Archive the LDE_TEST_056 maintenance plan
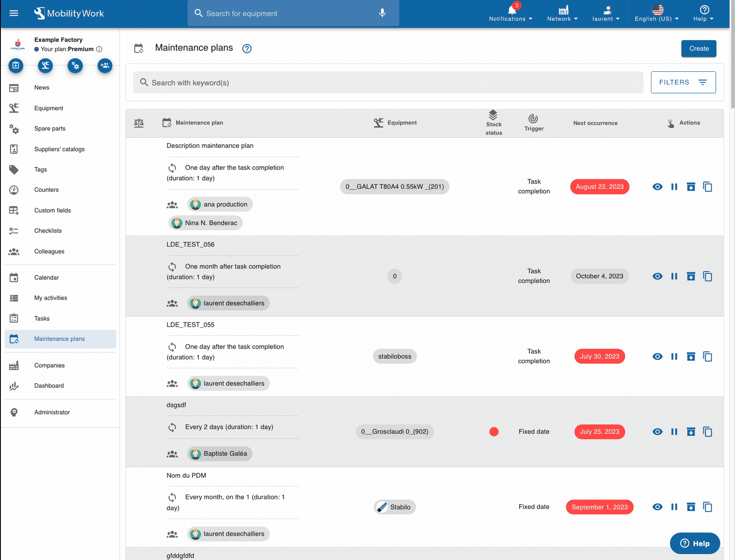The image size is (735, 560). [x=691, y=276]
